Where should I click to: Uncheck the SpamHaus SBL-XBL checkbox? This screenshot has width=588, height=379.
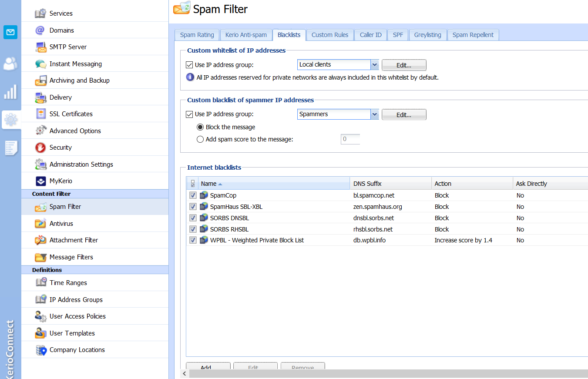193,207
